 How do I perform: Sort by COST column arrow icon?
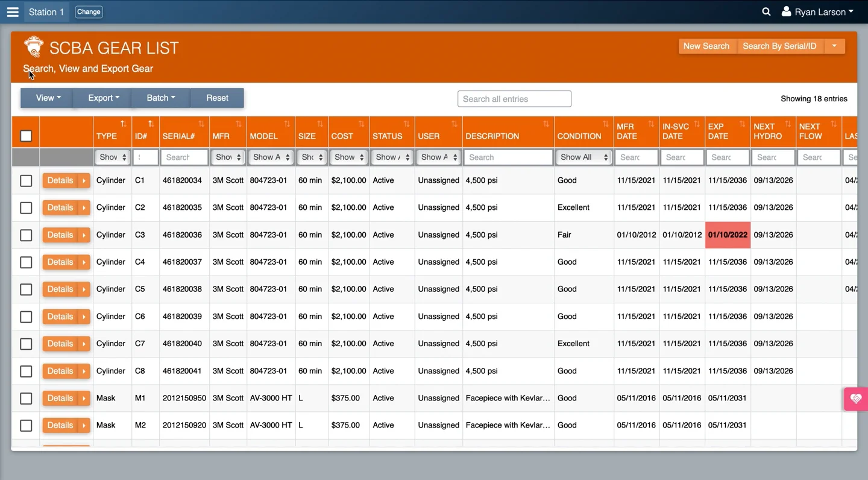pyautogui.click(x=362, y=124)
